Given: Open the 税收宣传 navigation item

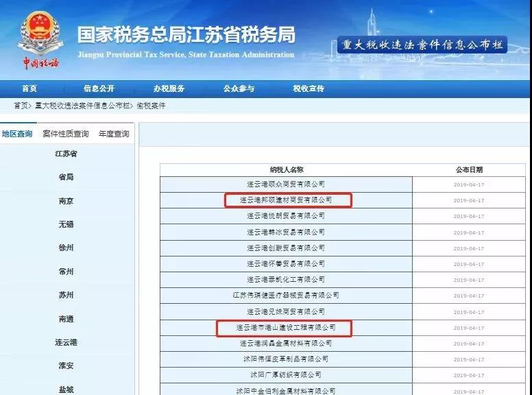Looking at the screenshot, I should (309, 88).
